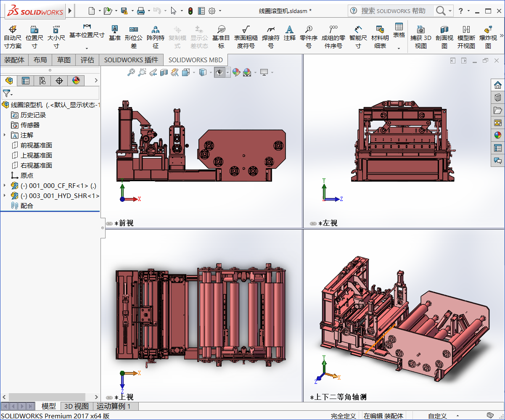This screenshot has height=420, width=505.
Task: Click 自动尺寸方案 auto dimension scheme tool
Action: pos(13,37)
